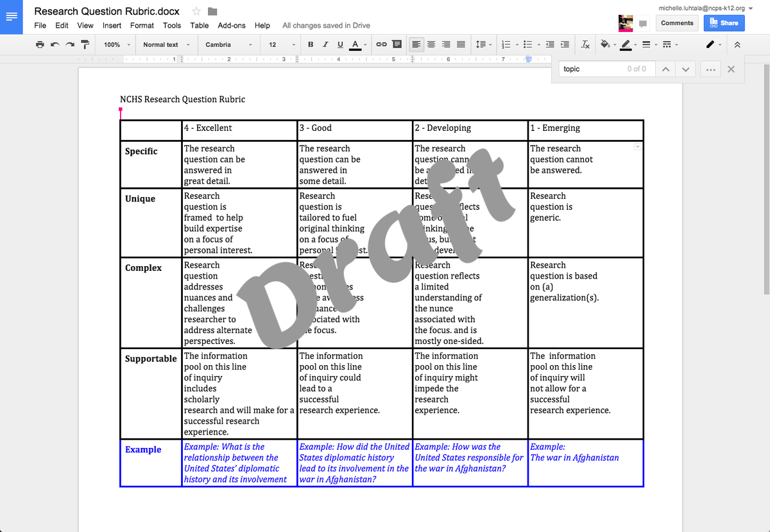Insert a comment using the toolbar icon
770x532 pixels.
point(397,44)
